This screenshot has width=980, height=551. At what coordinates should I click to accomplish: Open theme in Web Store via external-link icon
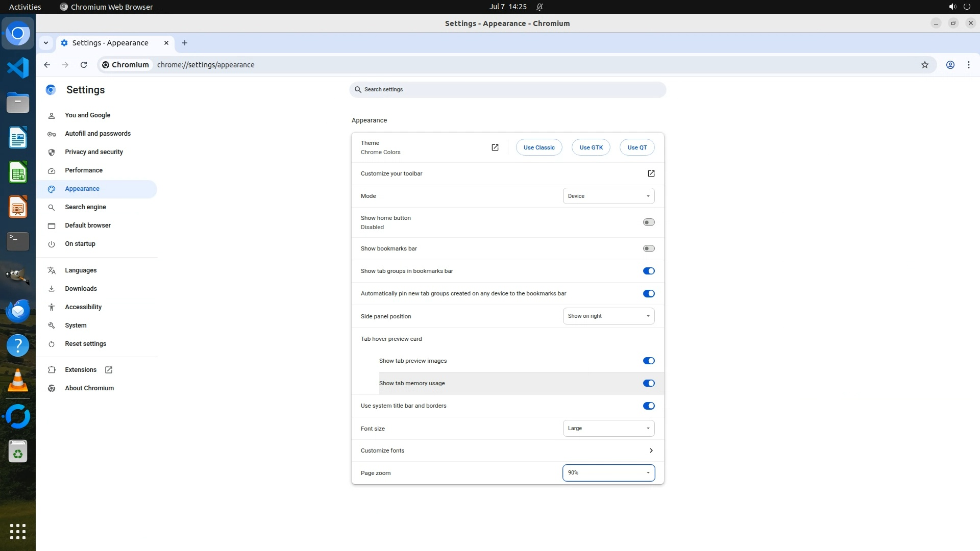(495, 147)
